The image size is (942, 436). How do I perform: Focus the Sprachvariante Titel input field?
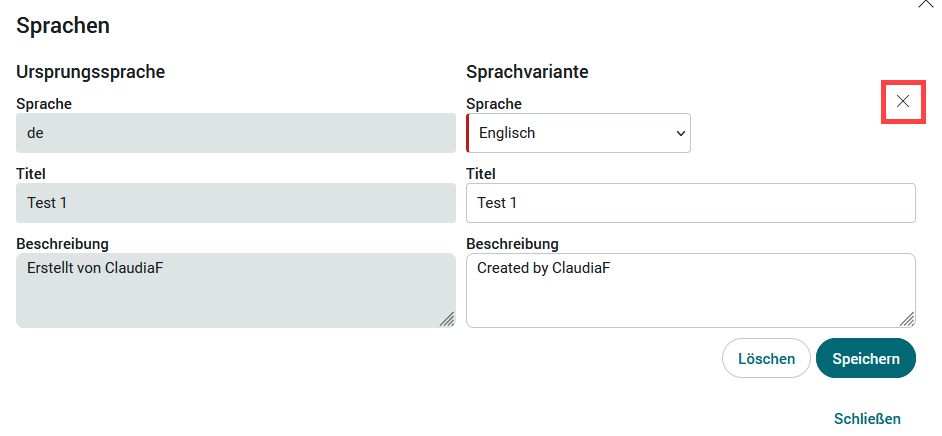[691, 203]
